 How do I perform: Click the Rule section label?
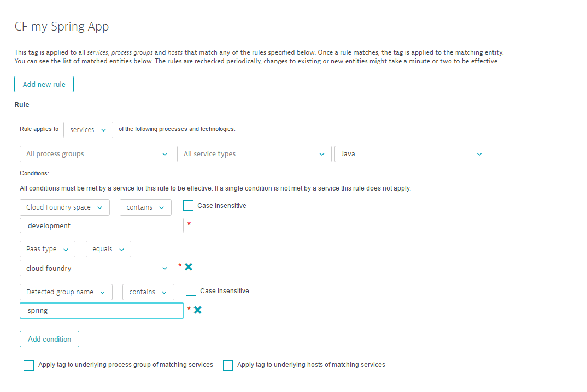click(x=22, y=105)
